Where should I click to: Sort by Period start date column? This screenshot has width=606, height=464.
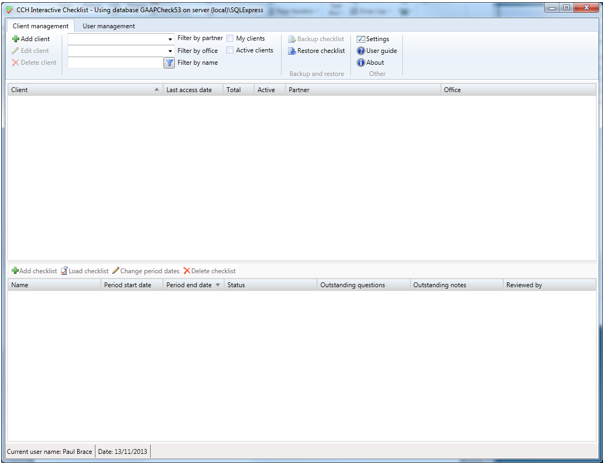132,285
